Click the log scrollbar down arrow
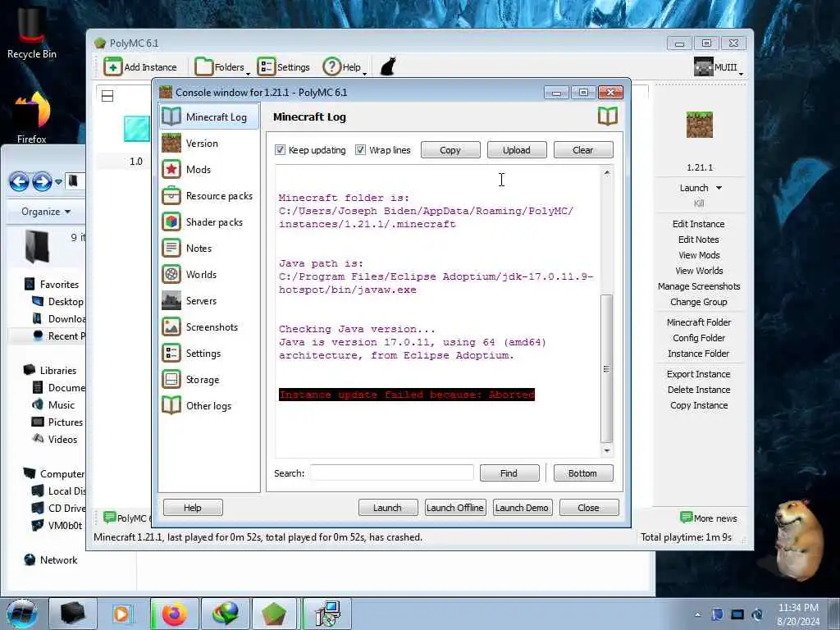The height and width of the screenshot is (630, 840). (x=606, y=450)
